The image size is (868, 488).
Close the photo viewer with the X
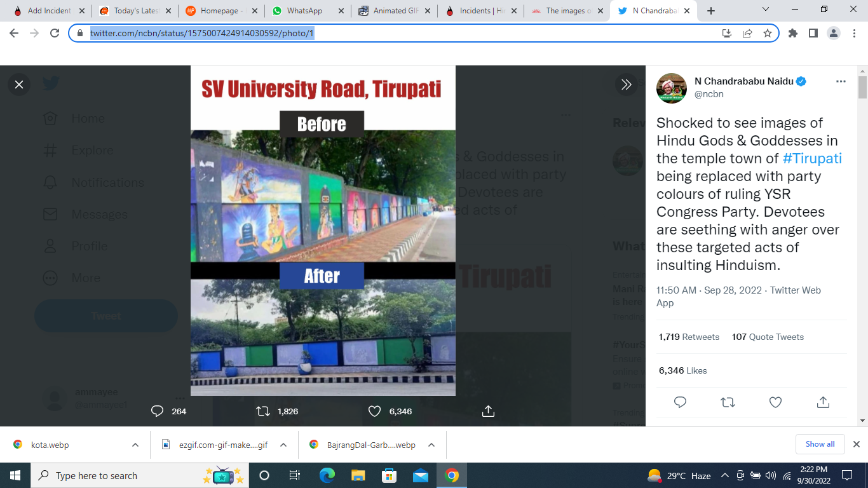tap(19, 84)
